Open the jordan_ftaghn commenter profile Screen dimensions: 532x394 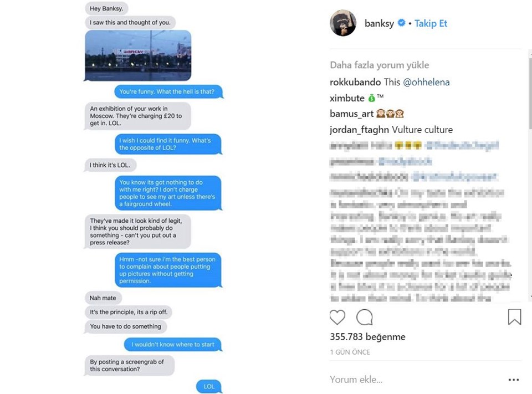point(359,130)
